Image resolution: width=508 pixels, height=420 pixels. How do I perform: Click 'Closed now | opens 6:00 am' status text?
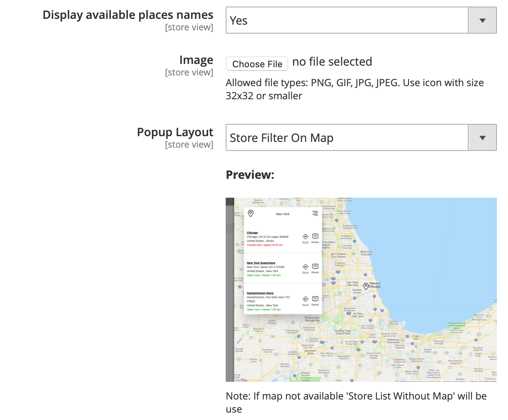pos(265,245)
